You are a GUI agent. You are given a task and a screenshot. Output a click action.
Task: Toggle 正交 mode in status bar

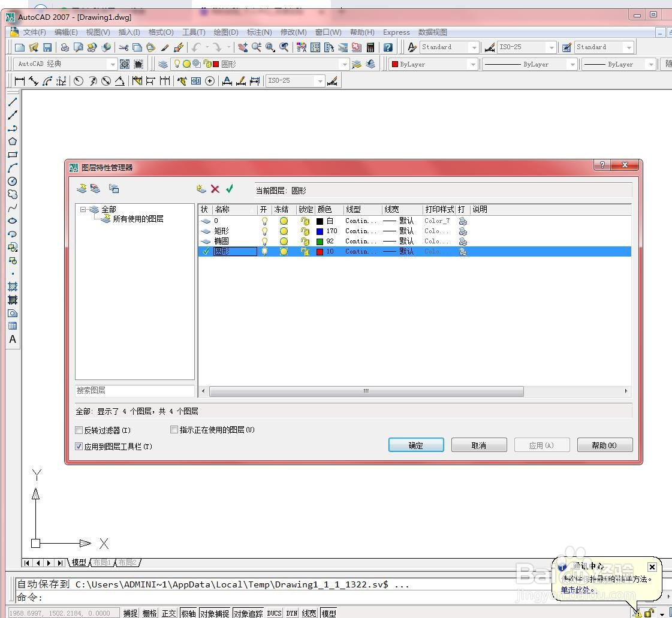tap(169, 613)
